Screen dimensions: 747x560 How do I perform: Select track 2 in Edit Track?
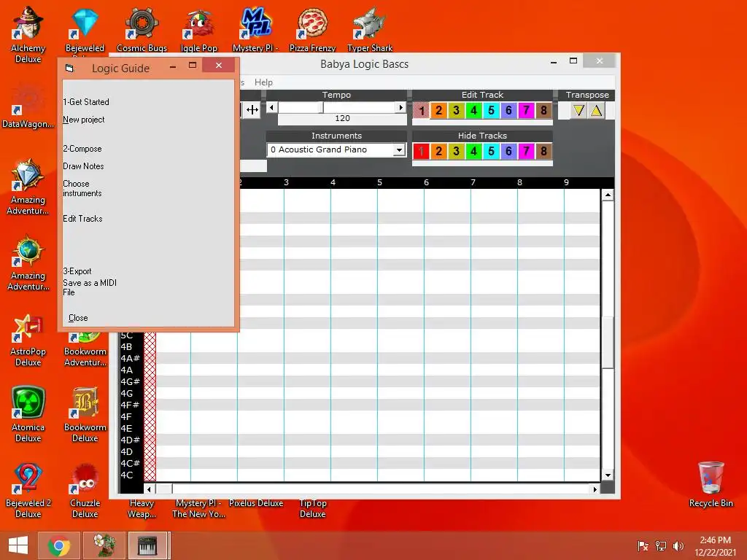(x=438, y=111)
